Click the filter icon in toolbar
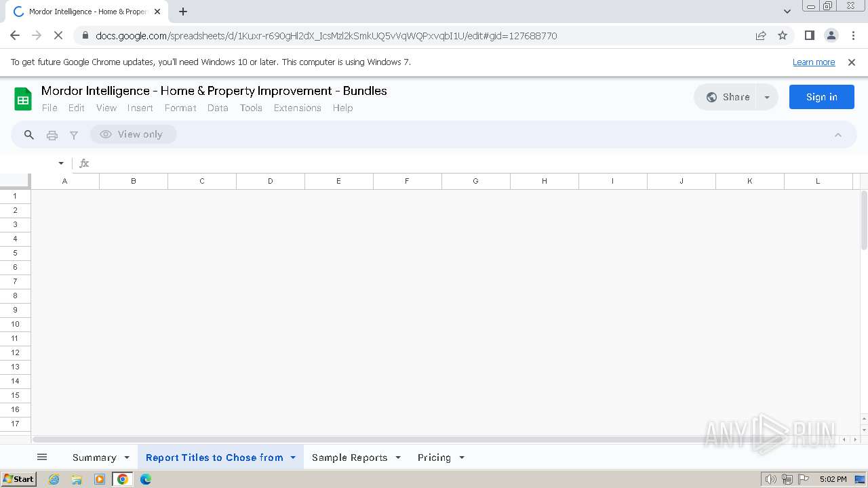The width and height of the screenshot is (868, 488). pos(74,135)
